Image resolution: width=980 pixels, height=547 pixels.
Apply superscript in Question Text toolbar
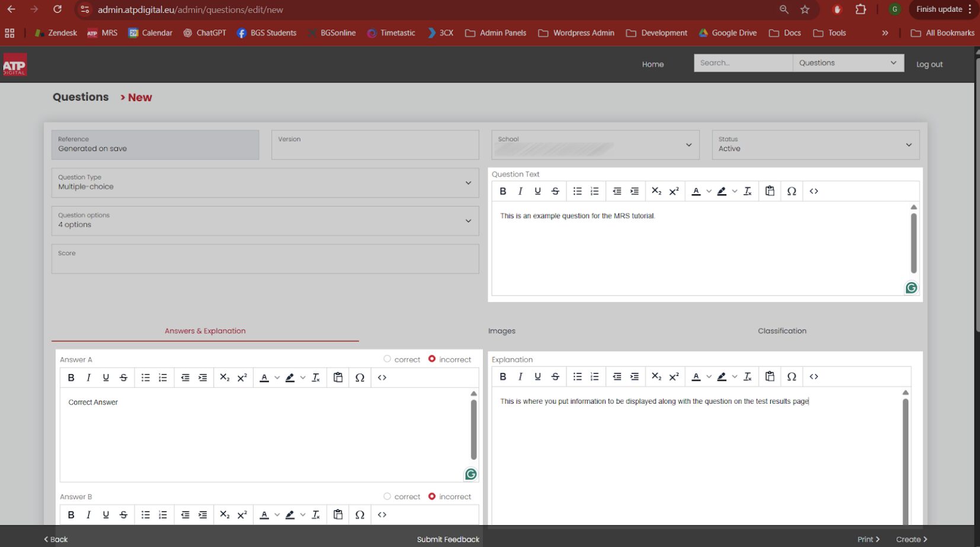click(674, 191)
